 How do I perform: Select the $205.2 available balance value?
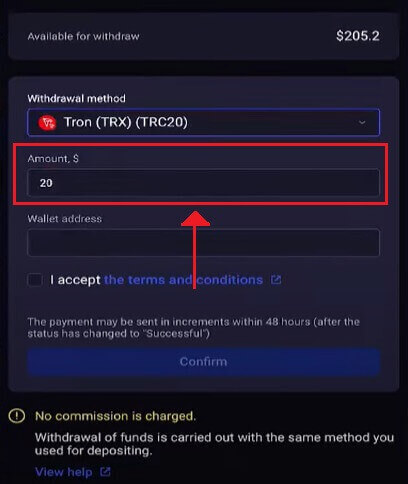click(x=358, y=36)
